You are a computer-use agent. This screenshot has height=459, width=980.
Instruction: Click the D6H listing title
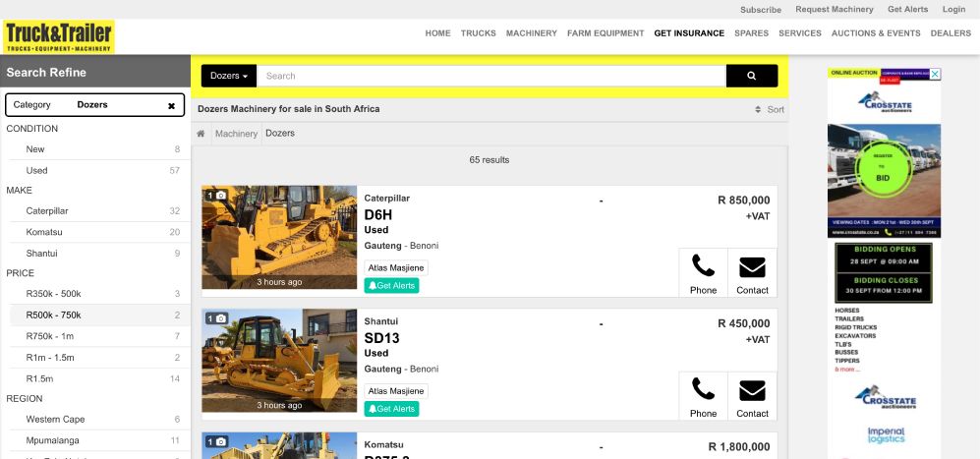[378, 214]
